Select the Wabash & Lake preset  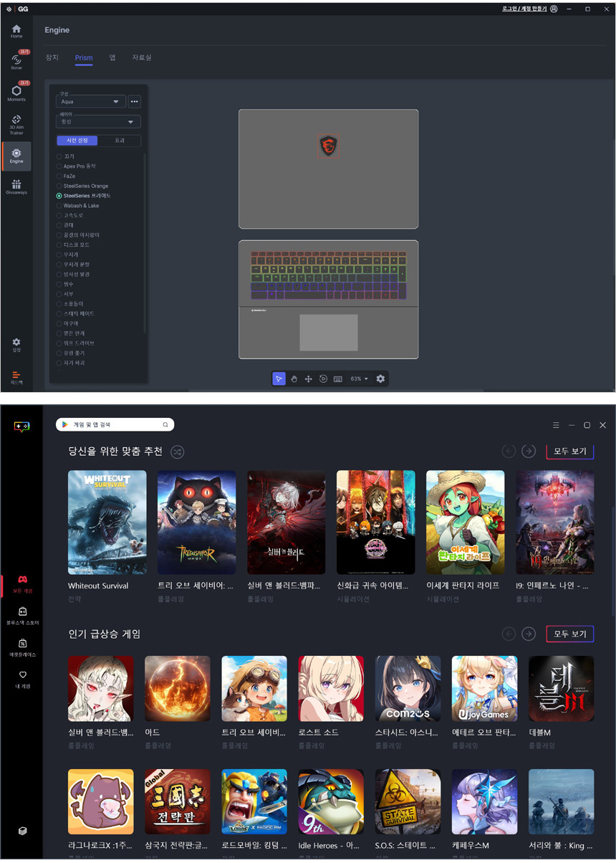tap(59, 206)
